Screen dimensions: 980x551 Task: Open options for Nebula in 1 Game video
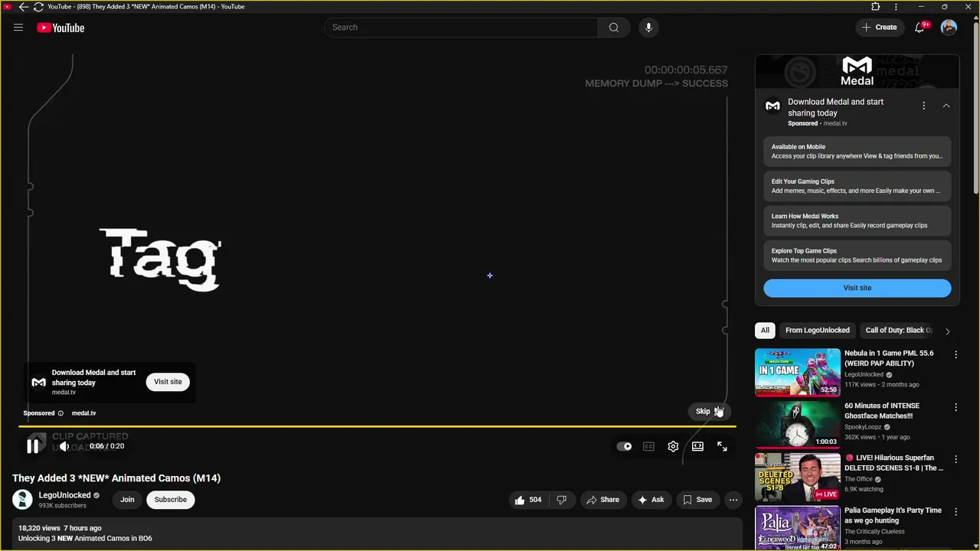click(955, 354)
